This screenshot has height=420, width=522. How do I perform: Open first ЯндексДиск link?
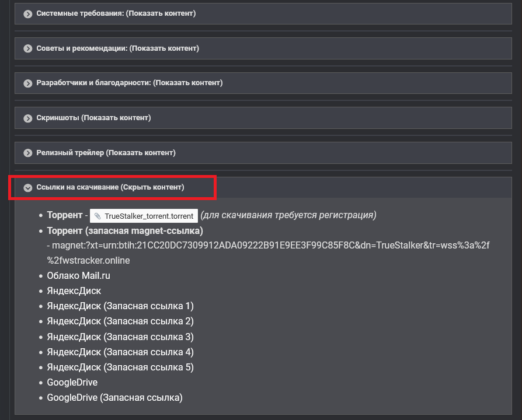(74, 290)
